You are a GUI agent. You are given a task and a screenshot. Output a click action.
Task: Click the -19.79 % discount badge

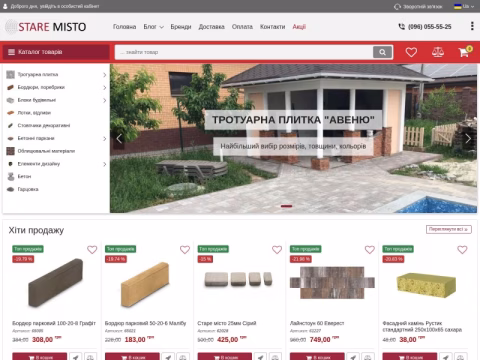pyautogui.click(x=23, y=259)
